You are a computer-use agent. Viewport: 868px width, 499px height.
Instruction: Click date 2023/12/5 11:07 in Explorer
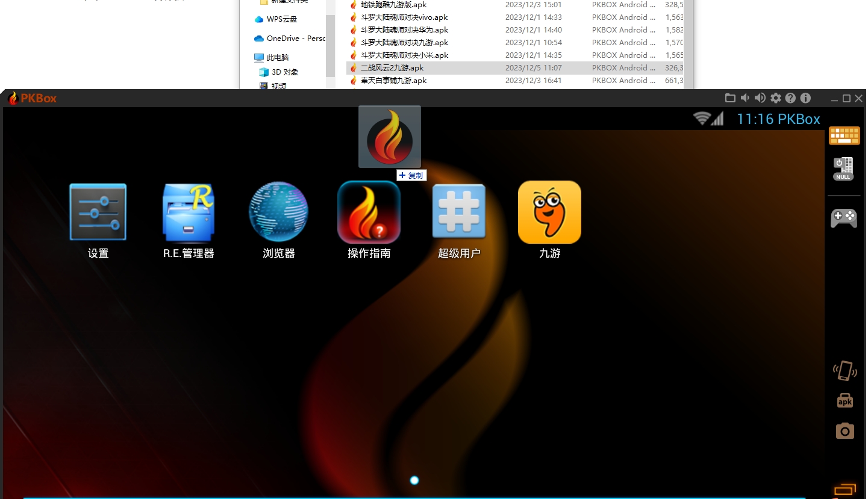534,68
